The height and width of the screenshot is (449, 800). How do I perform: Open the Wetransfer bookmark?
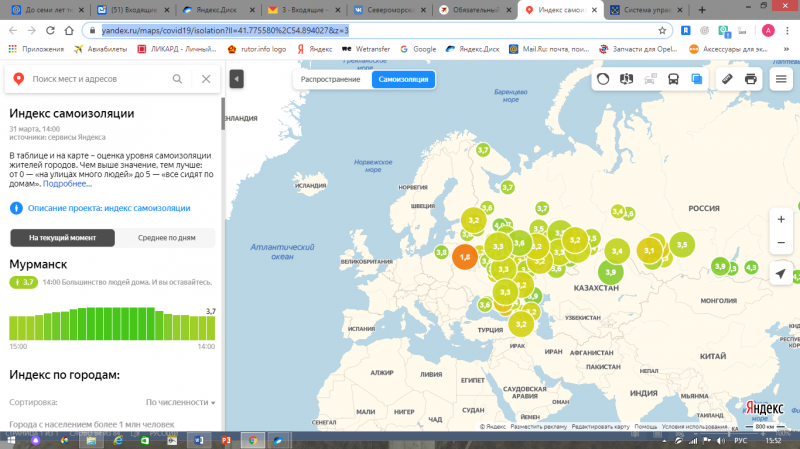(366, 49)
